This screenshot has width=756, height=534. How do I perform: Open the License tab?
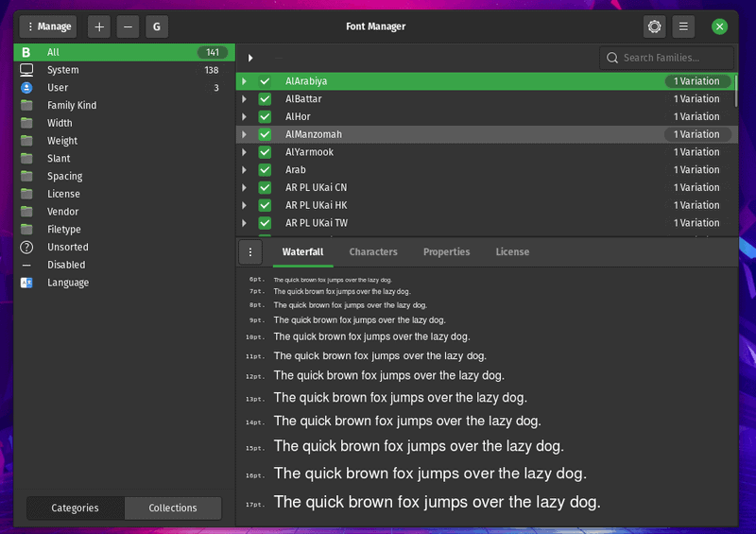tap(512, 252)
